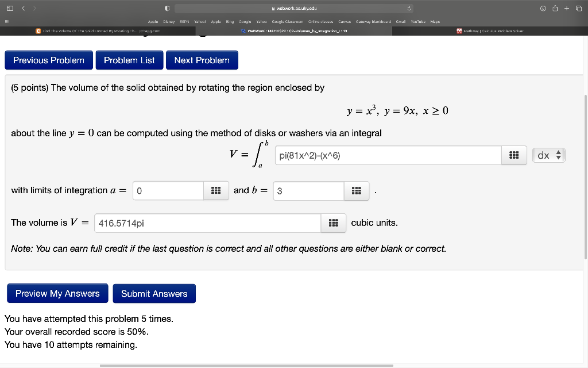Image resolution: width=588 pixels, height=368 pixels.
Task: Open equation editor for the integrand field
Action: click(x=514, y=155)
